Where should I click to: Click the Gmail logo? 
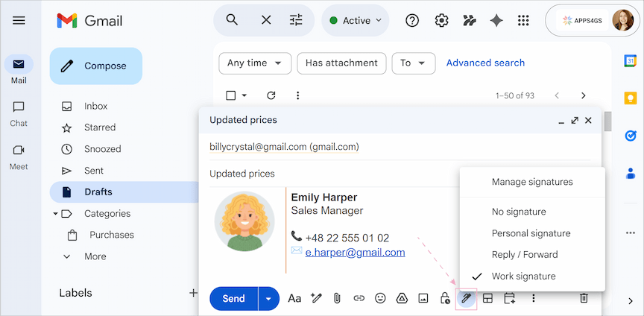(x=89, y=21)
